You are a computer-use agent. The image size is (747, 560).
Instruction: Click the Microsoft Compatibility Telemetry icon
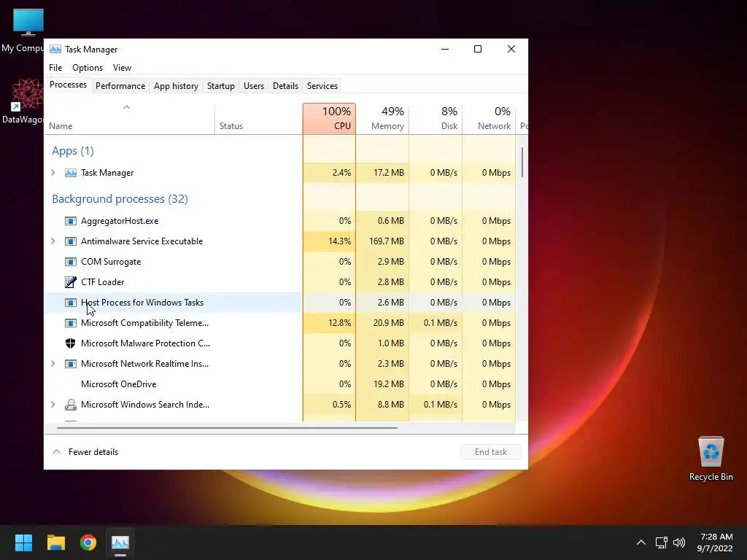(71, 323)
